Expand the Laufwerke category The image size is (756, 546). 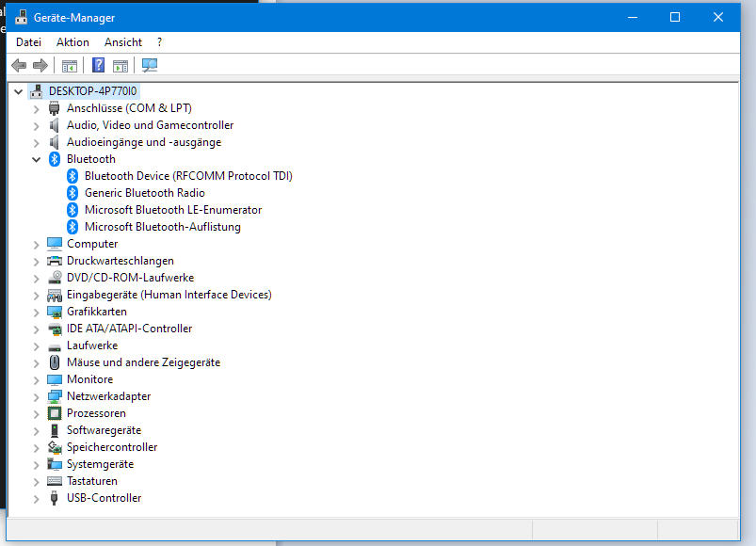36,346
